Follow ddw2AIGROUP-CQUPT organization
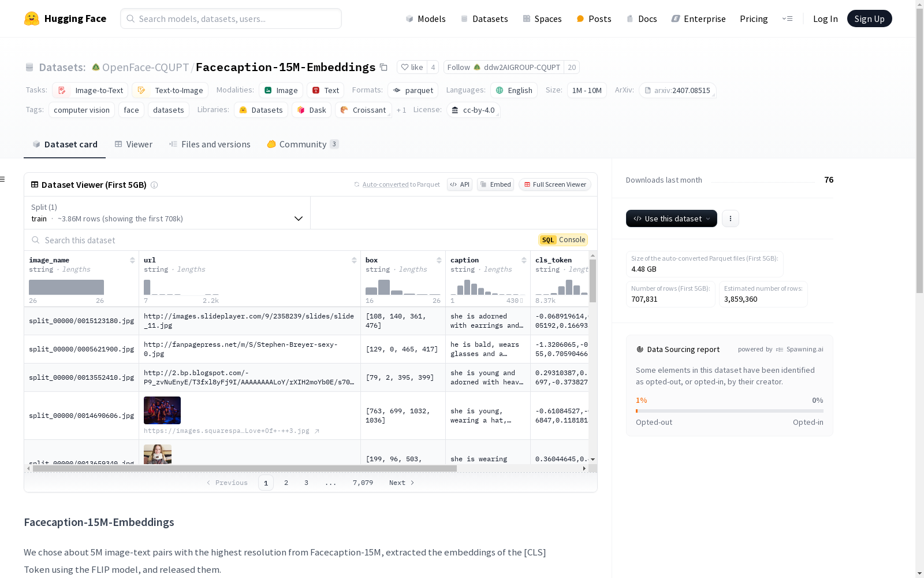The image size is (924, 578). click(x=504, y=67)
